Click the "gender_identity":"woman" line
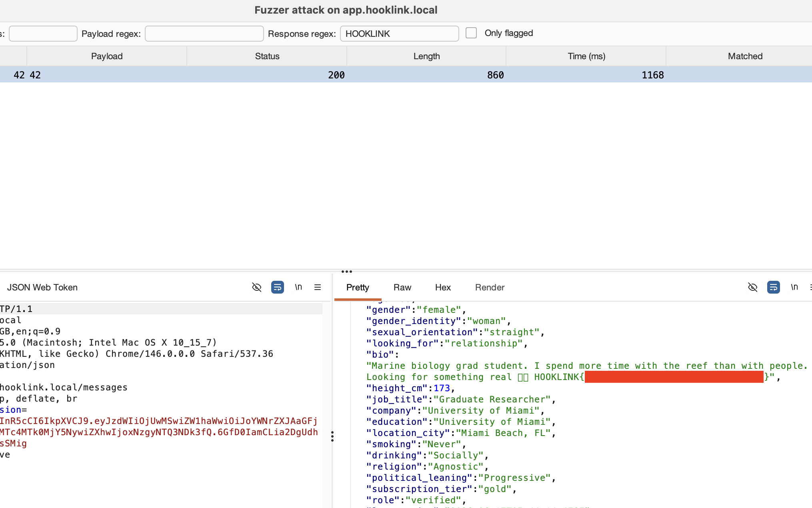This screenshot has width=812, height=508. click(x=439, y=321)
